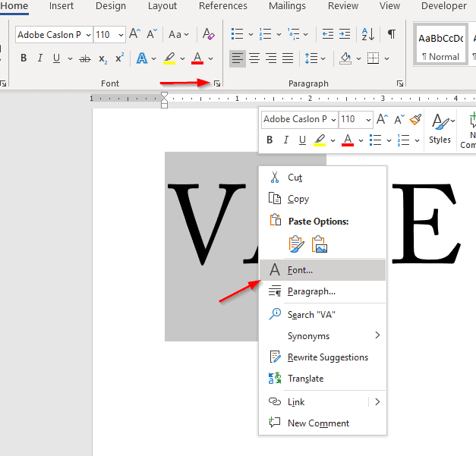Click the Text Effects glowing A icon
This screenshot has width=476, height=456.
click(142, 58)
